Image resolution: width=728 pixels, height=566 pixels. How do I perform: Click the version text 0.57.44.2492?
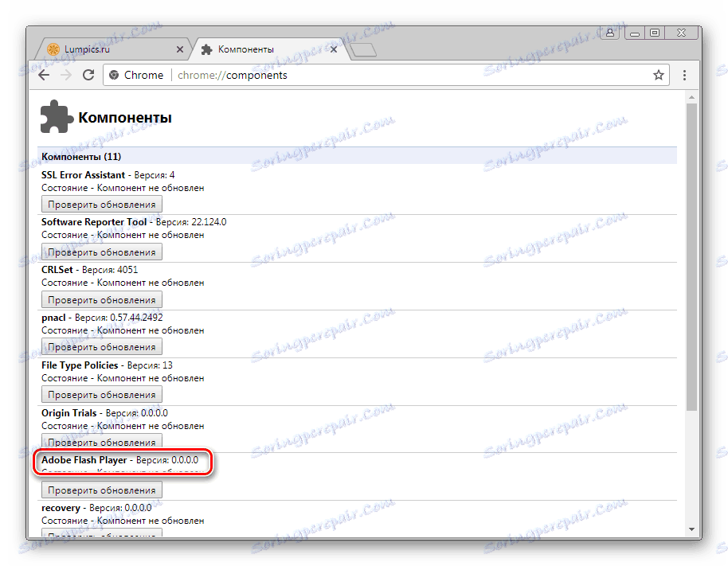(136, 318)
